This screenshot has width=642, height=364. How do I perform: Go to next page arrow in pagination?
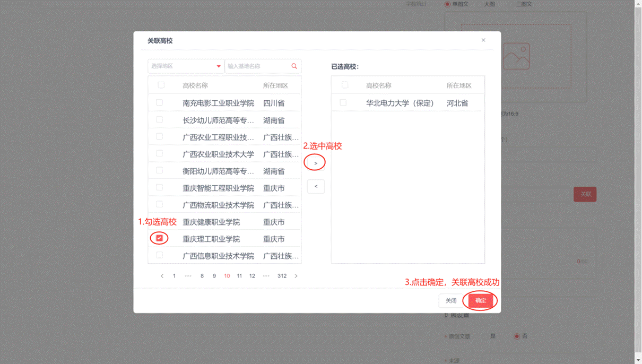tap(296, 276)
